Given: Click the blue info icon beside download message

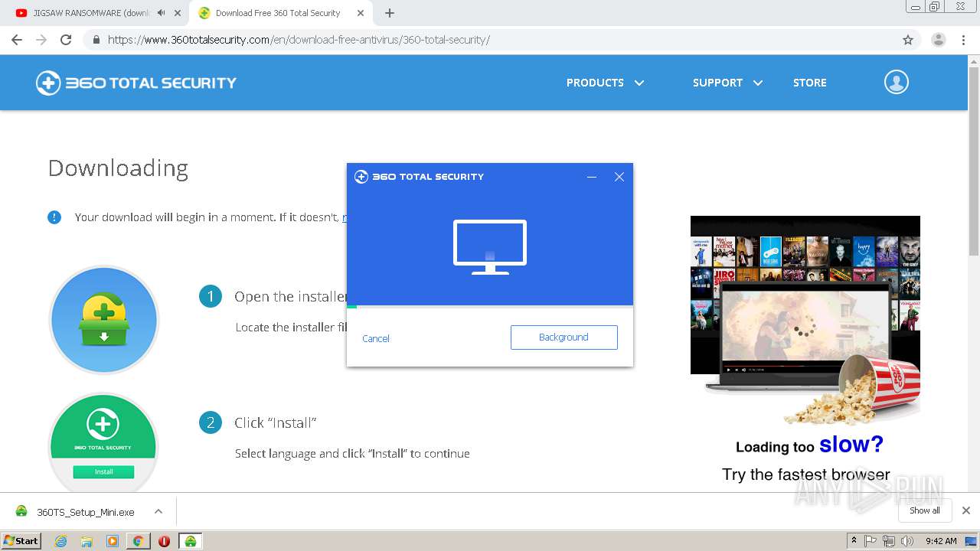Looking at the screenshot, I should [54, 217].
